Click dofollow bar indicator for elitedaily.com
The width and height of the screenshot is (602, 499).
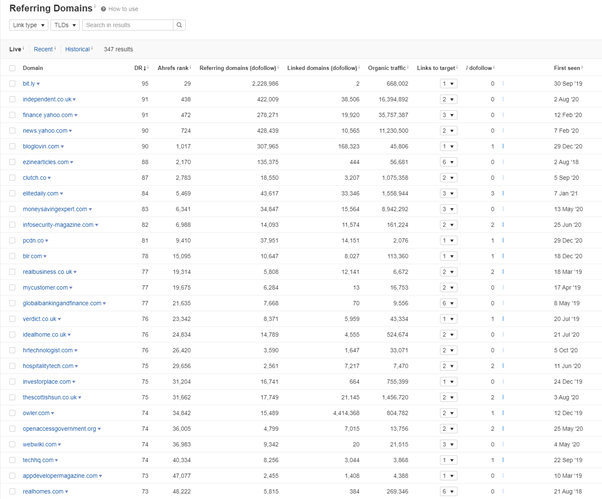point(503,193)
